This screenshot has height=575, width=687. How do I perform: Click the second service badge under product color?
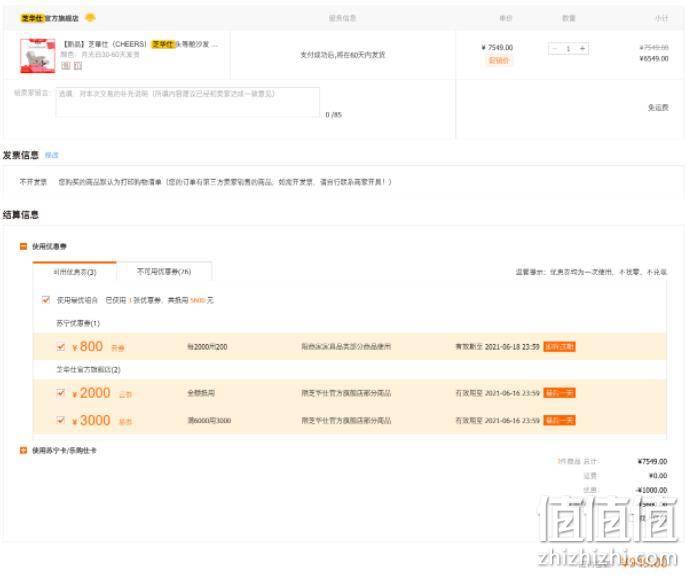tap(78, 66)
